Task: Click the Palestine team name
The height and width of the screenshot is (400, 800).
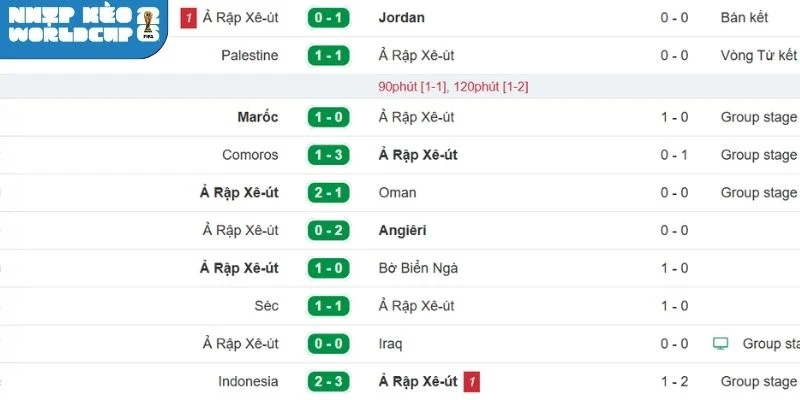Action: click(x=250, y=55)
